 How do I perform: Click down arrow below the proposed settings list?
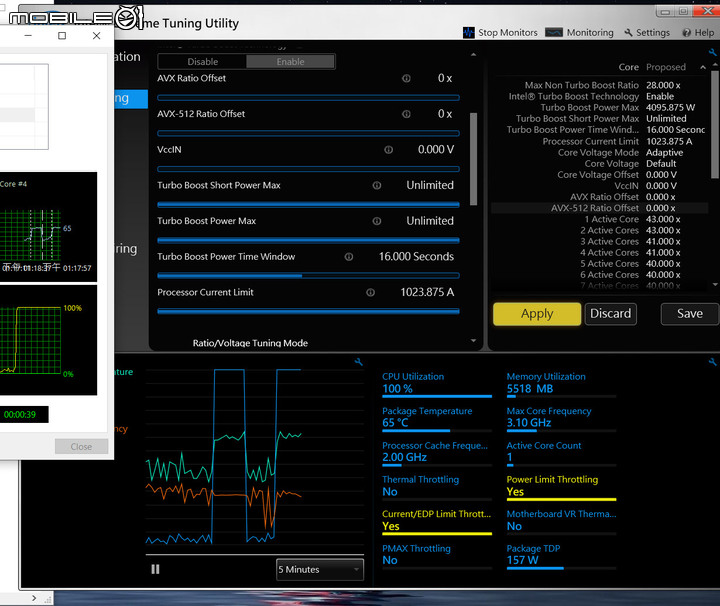[x=715, y=285]
